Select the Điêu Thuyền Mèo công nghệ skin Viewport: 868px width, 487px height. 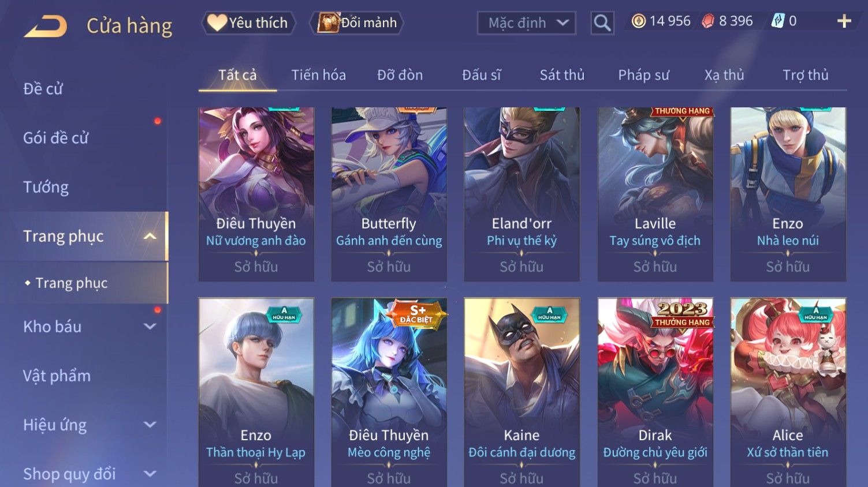pyautogui.click(x=389, y=392)
